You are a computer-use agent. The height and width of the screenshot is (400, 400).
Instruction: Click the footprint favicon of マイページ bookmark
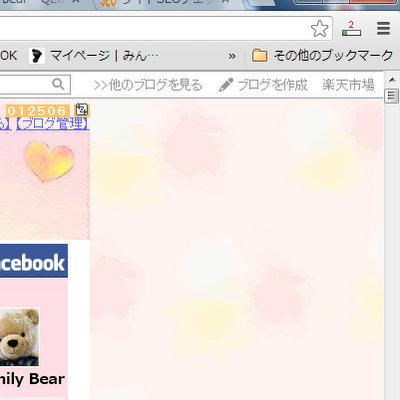click(37, 56)
